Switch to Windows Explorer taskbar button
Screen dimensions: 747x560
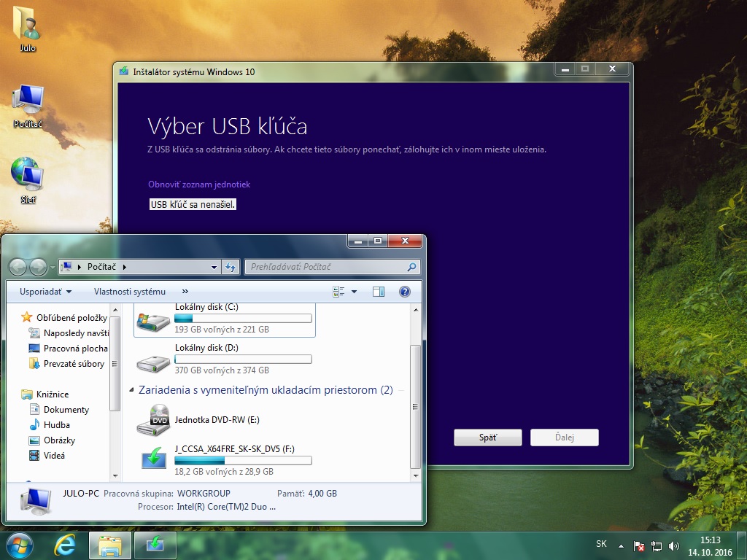(110, 545)
